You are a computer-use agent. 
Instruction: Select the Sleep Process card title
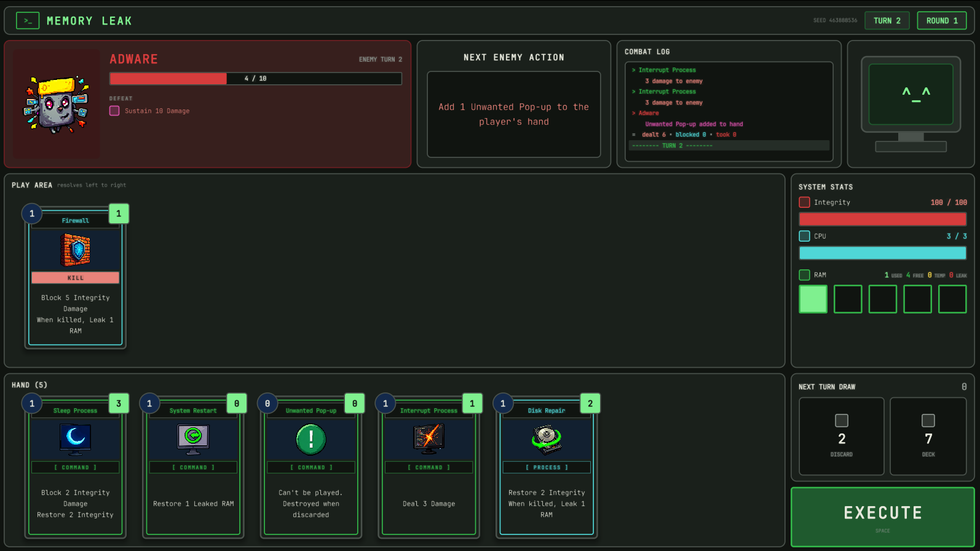[75, 411]
